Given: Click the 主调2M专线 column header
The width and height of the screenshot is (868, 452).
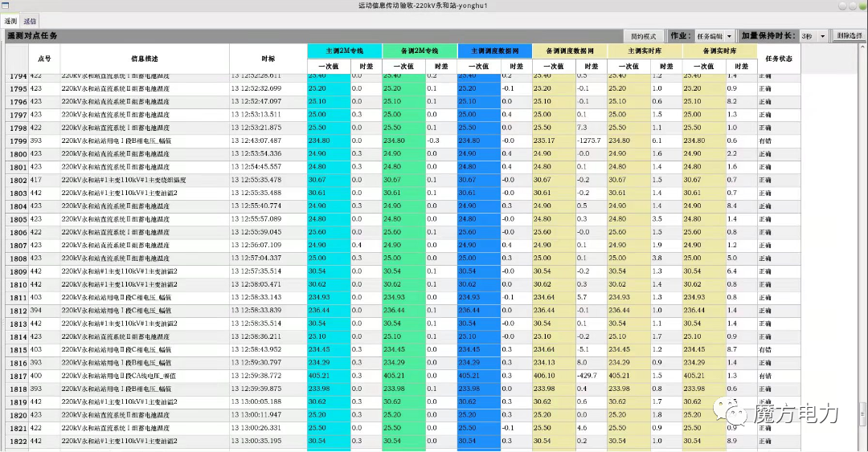Looking at the screenshot, I should [x=344, y=51].
